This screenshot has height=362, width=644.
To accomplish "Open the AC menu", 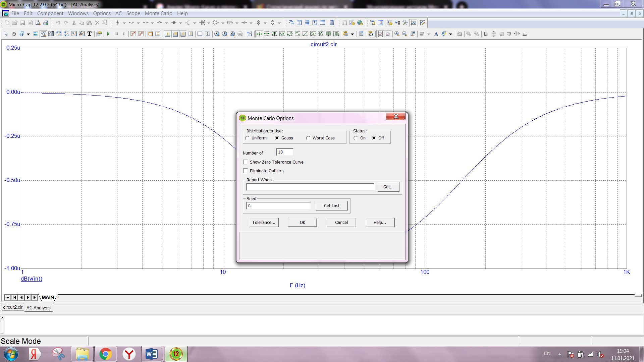I will pyautogui.click(x=119, y=13).
